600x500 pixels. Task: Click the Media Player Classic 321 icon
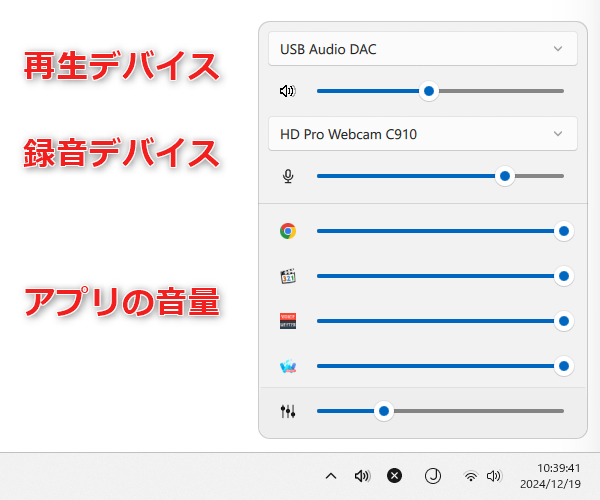click(288, 276)
